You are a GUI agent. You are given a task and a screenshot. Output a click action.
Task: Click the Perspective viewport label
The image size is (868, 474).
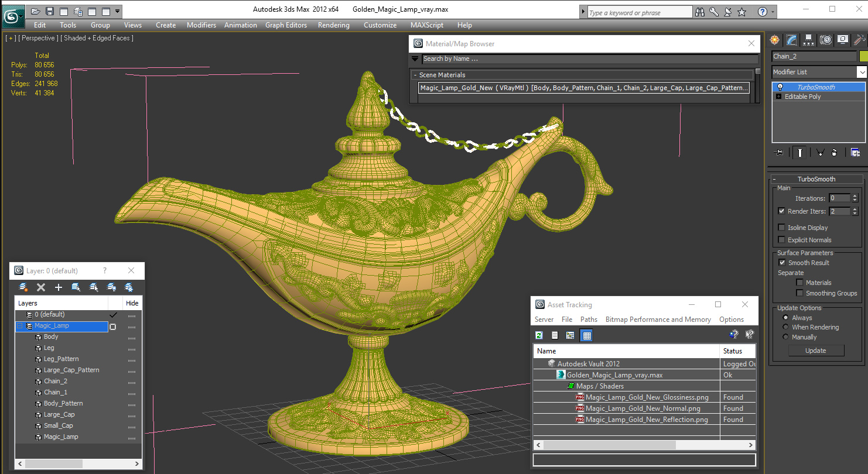click(x=37, y=38)
